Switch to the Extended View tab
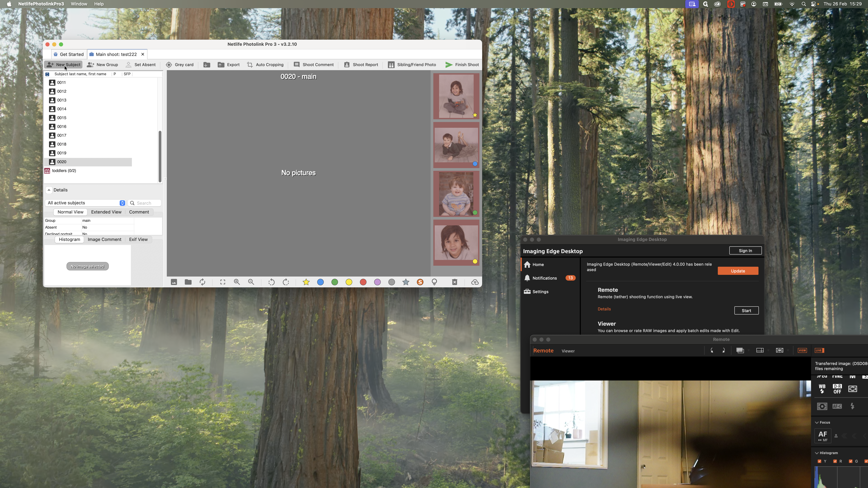This screenshot has width=868, height=488. [106, 212]
